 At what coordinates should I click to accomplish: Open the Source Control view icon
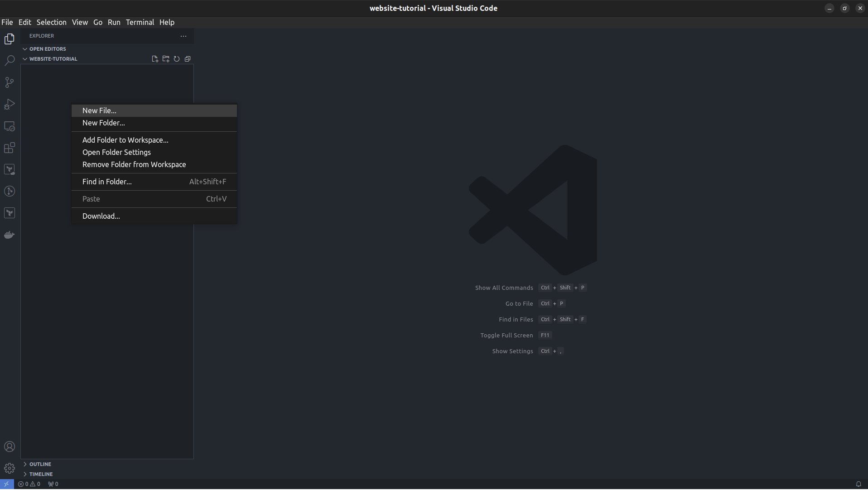click(x=10, y=82)
